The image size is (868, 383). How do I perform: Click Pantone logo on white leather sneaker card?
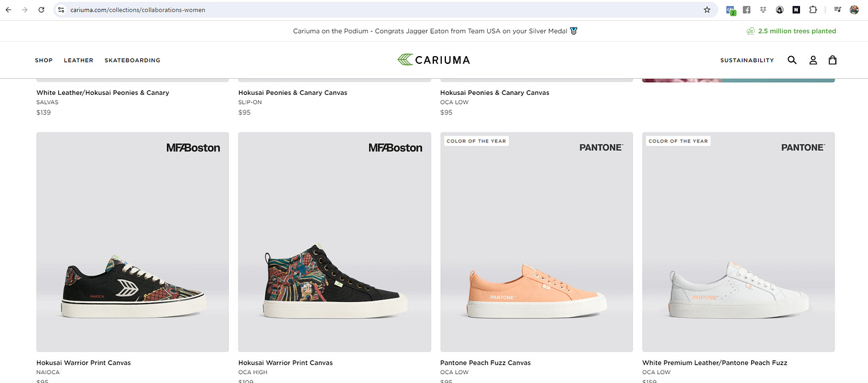coord(804,147)
